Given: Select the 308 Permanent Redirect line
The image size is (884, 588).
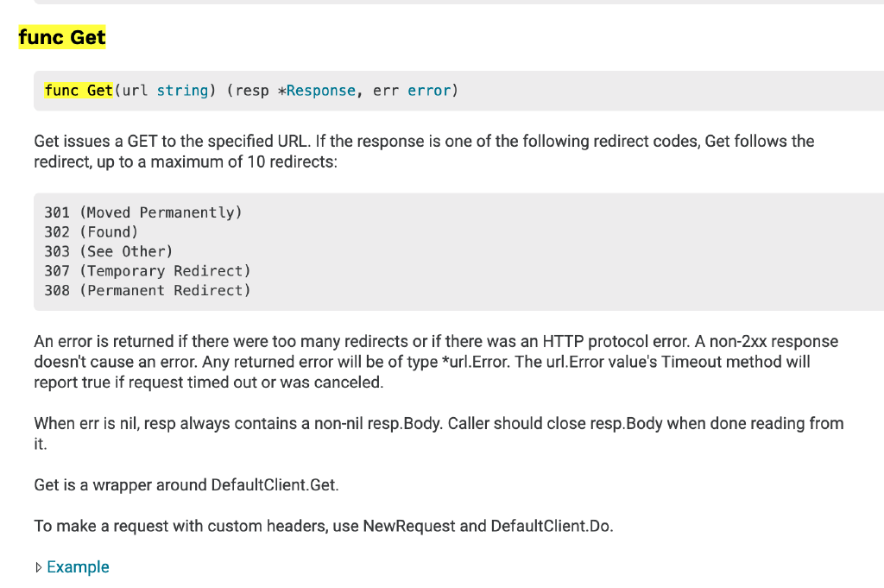Looking at the screenshot, I should (x=147, y=290).
